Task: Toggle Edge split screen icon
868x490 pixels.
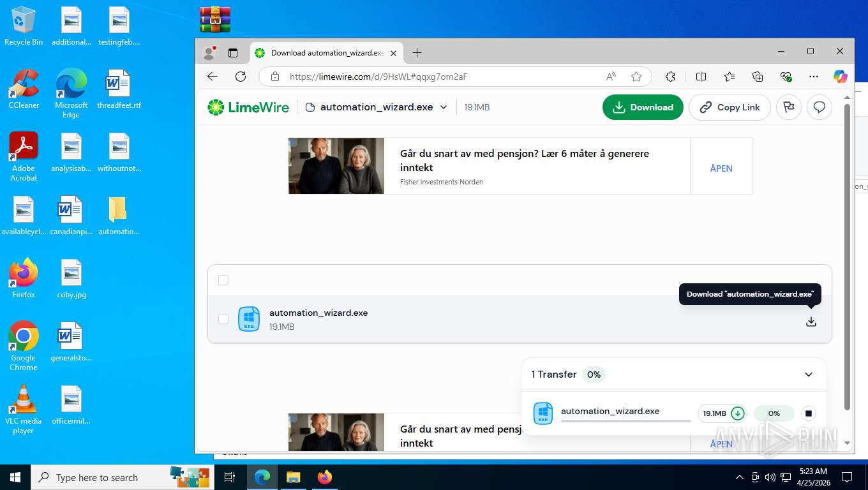Action: pos(701,77)
